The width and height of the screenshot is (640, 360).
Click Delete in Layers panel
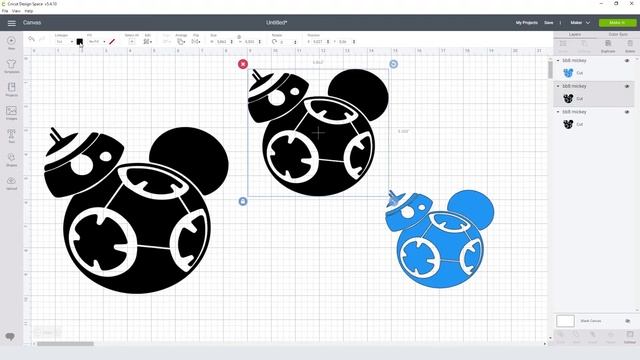pos(630,46)
